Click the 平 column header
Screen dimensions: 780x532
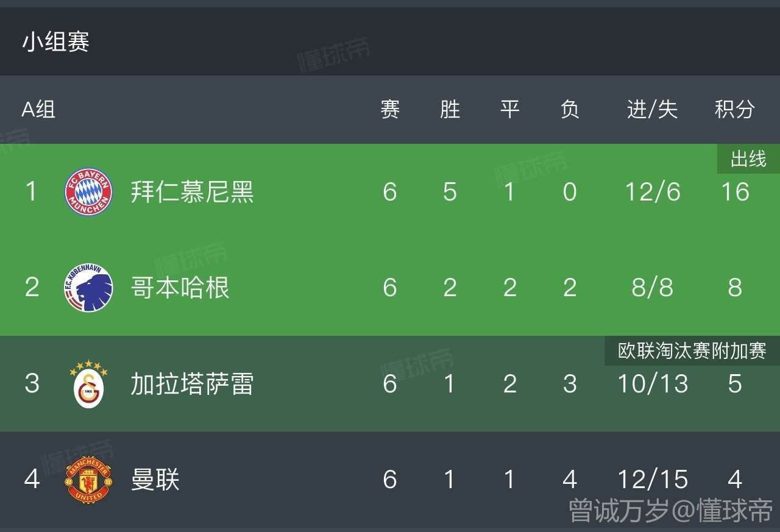509,110
